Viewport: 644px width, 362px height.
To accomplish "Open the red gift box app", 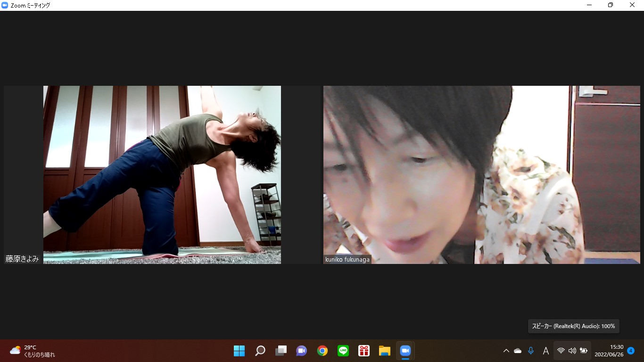I will pos(363,351).
